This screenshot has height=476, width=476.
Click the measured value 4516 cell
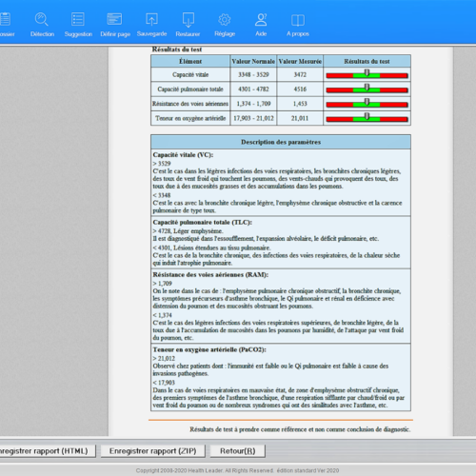click(300, 89)
